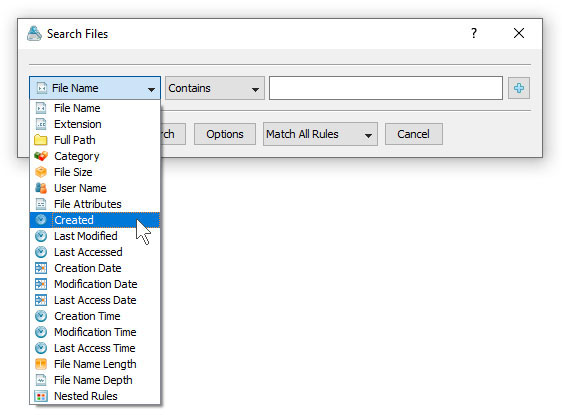The width and height of the screenshot is (562, 415).
Task: Click the Modification Date calendar icon
Action: (41, 284)
